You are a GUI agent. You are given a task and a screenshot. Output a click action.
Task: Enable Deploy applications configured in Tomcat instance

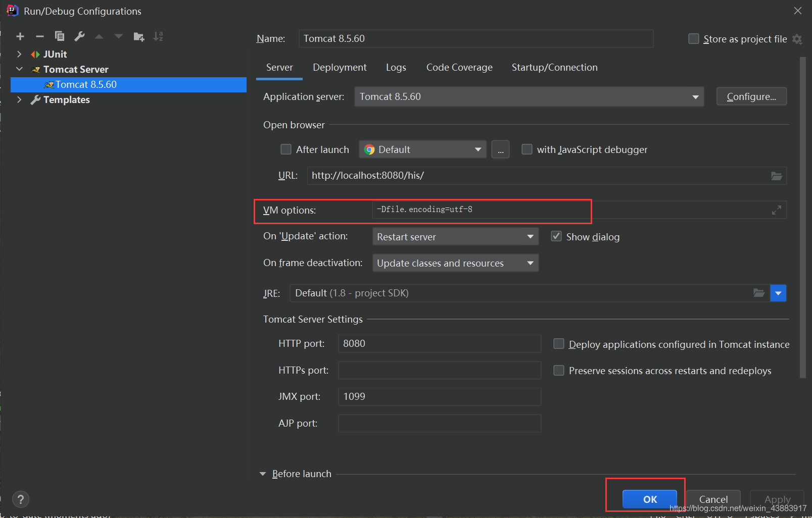559,344
